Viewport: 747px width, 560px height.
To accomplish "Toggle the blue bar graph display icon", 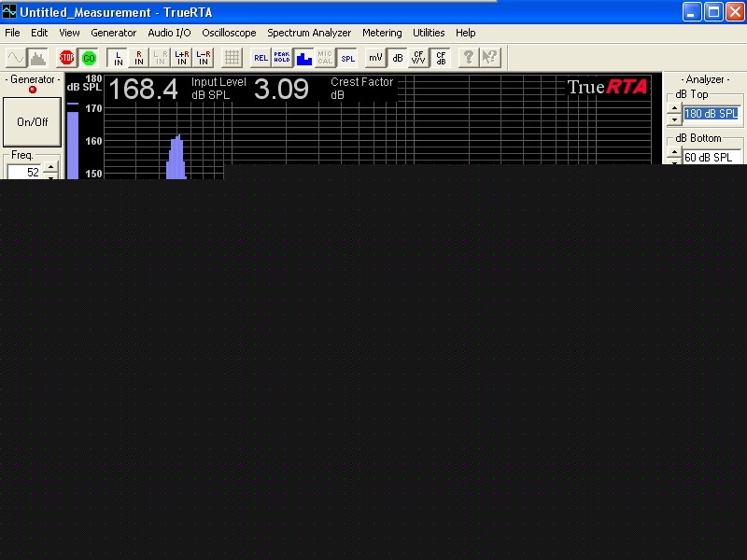I will point(303,58).
